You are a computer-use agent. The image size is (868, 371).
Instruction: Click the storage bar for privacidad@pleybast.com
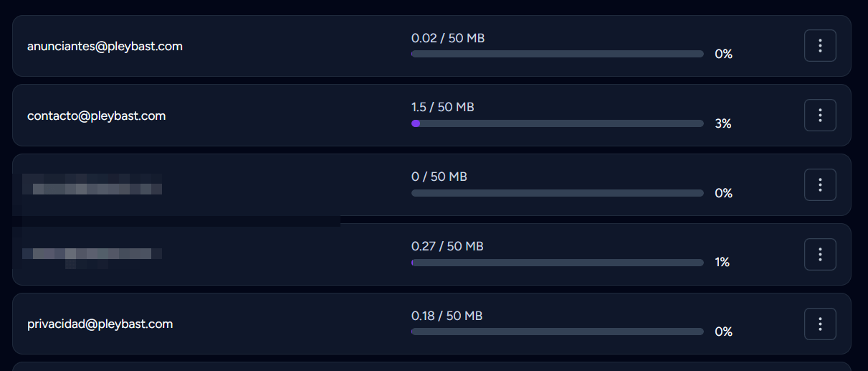557,332
